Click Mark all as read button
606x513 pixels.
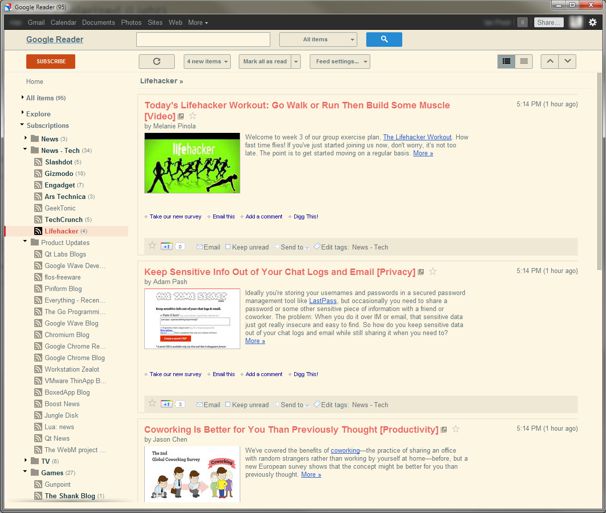[265, 61]
